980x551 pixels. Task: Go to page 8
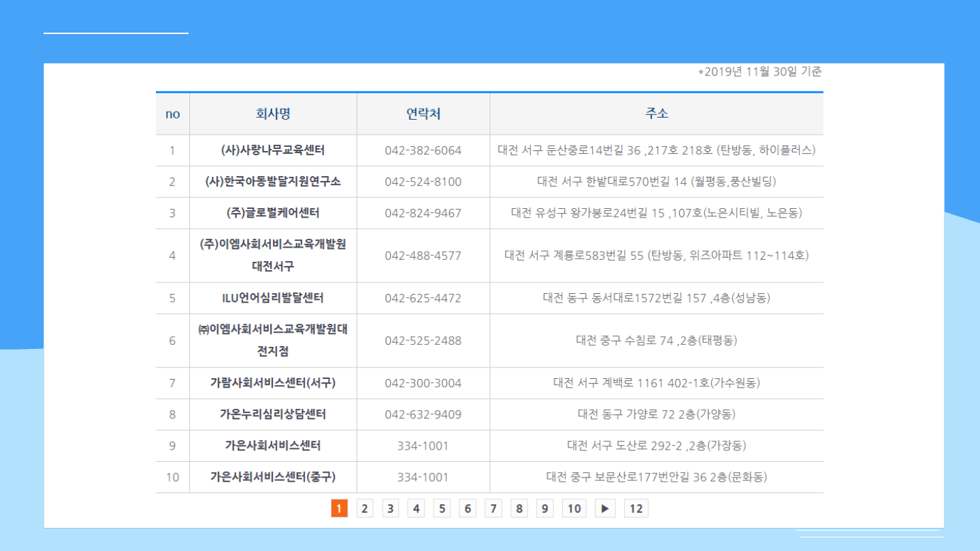tap(519, 508)
